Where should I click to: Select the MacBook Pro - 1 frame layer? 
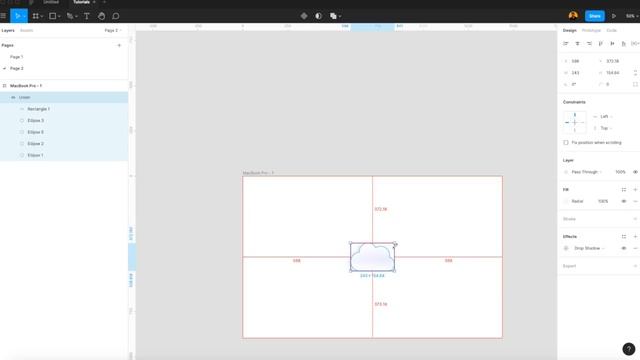click(x=26, y=86)
